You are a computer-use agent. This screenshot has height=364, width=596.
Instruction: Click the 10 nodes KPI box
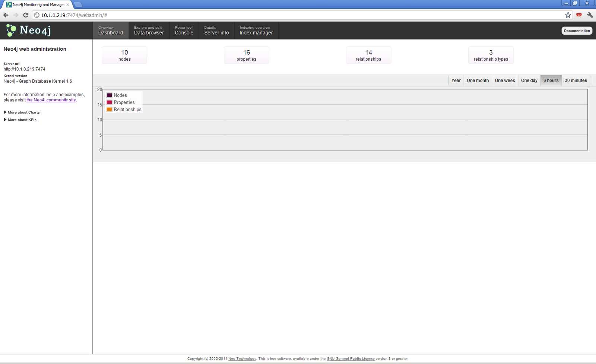coord(124,55)
